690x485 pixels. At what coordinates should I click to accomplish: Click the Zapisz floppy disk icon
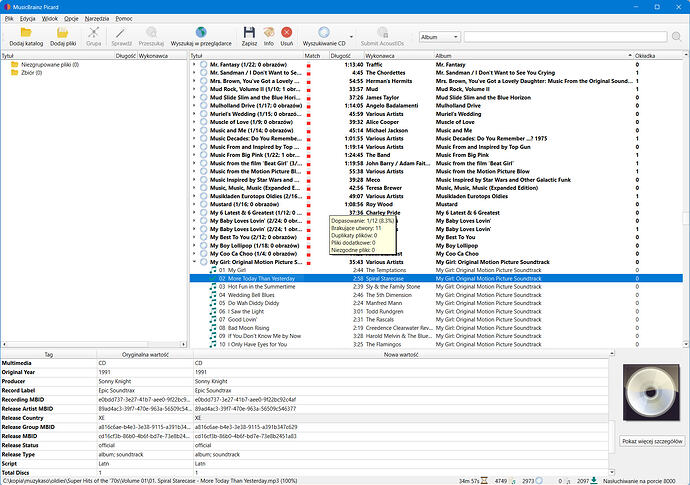click(249, 32)
